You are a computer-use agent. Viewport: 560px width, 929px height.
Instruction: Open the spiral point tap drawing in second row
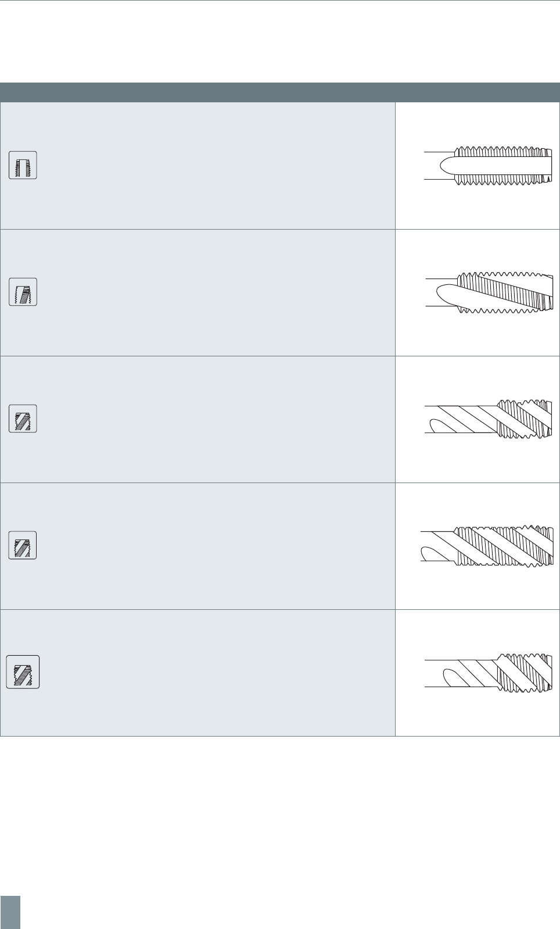click(x=488, y=292)
